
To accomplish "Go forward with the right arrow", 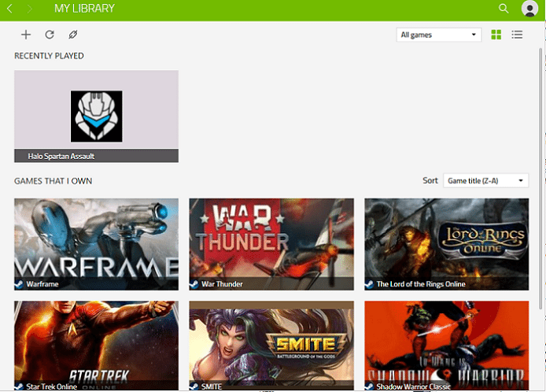I will point(29,9).
